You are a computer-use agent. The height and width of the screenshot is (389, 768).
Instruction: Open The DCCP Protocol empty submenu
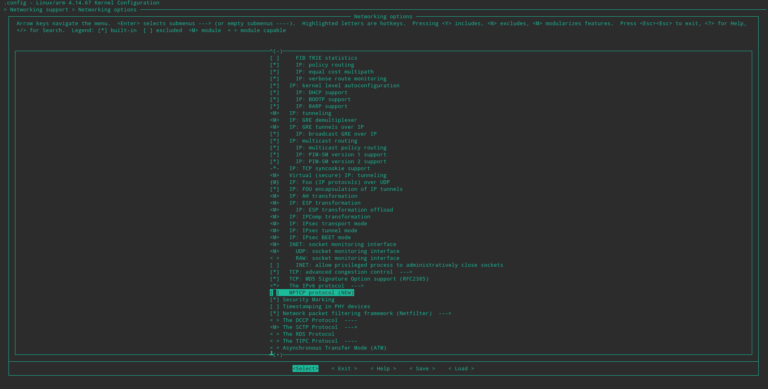[x=313, y=320]
